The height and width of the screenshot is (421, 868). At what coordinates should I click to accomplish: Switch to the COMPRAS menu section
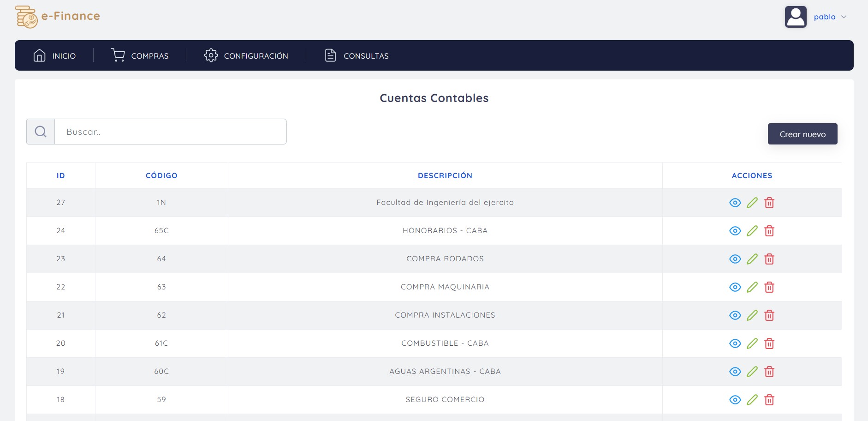pos(149,55)
